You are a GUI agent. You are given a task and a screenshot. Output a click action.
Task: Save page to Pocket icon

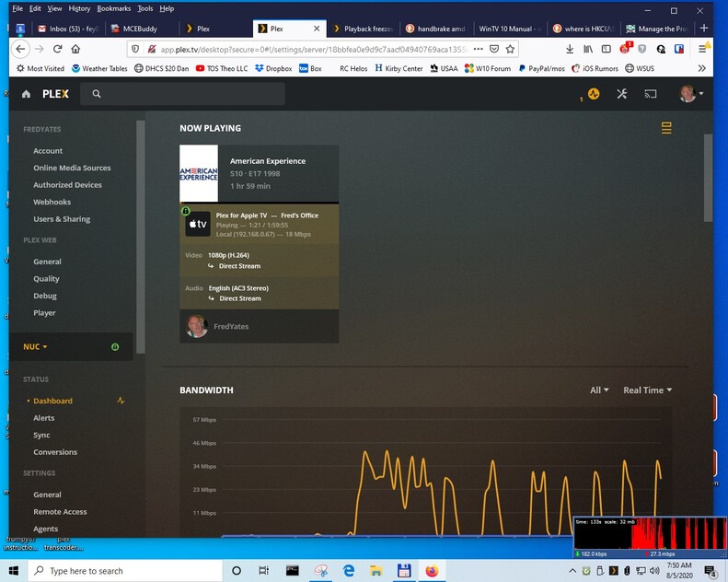494,49
